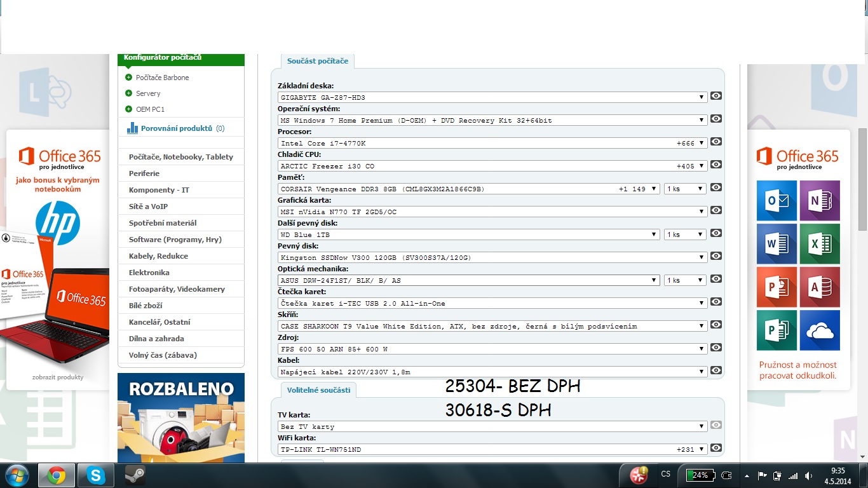Click green plus icon next to OEM PC1
The image size is (868, 488).
pos(129,109)
